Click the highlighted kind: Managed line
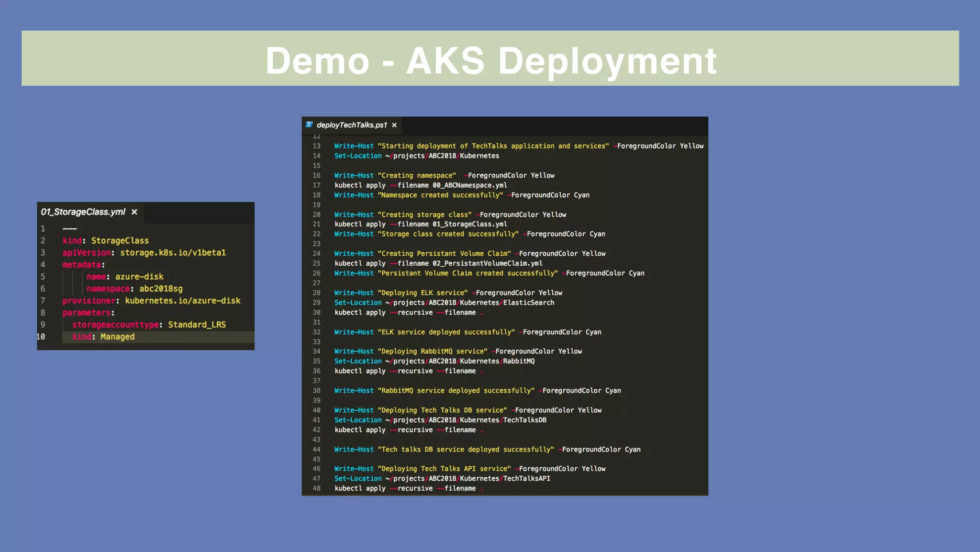 pos(103,337)
